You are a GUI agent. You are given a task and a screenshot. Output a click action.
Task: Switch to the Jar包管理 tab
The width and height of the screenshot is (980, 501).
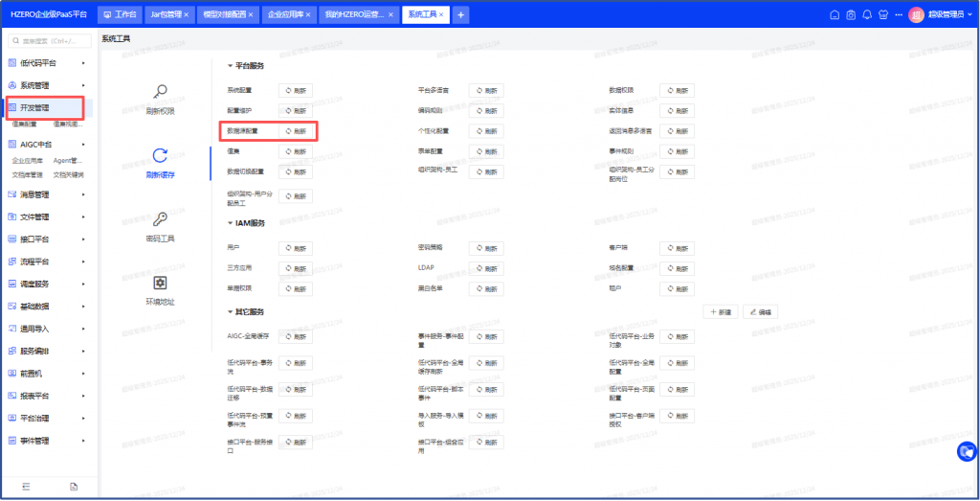tap(167, 15)
